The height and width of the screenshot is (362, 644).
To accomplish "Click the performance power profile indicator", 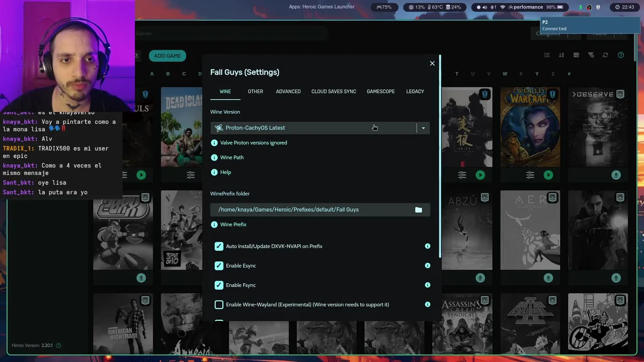I will pyautogui.click(x=526, y=7).
